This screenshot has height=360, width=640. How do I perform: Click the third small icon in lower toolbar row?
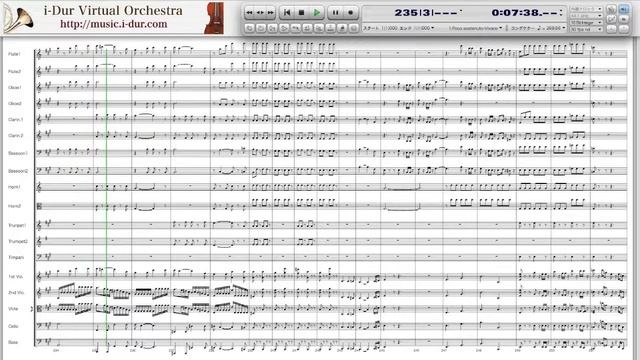272,28
